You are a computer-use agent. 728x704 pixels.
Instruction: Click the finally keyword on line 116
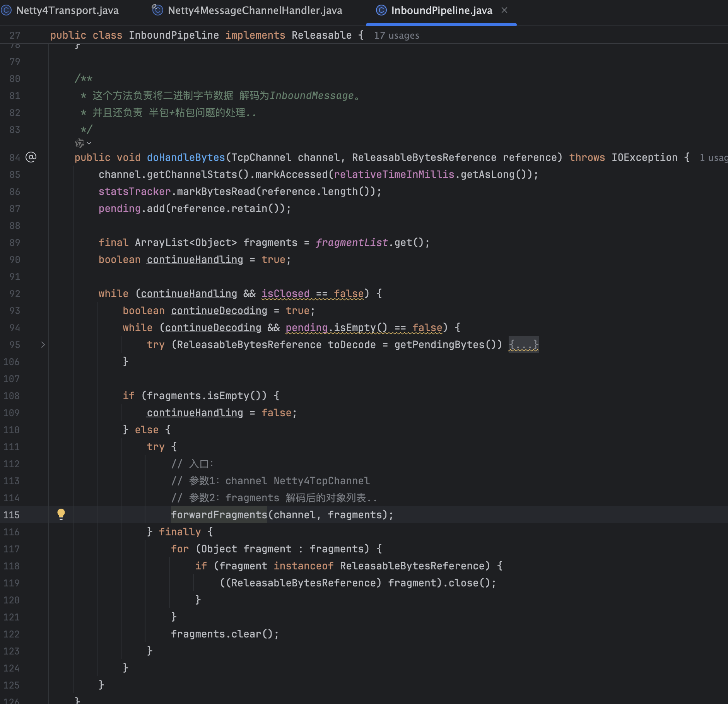(180, 532)
